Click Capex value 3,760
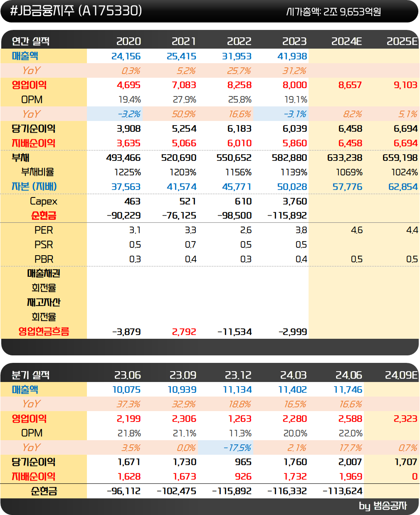This screenshot has width=420, height=515. click(295, 201)
